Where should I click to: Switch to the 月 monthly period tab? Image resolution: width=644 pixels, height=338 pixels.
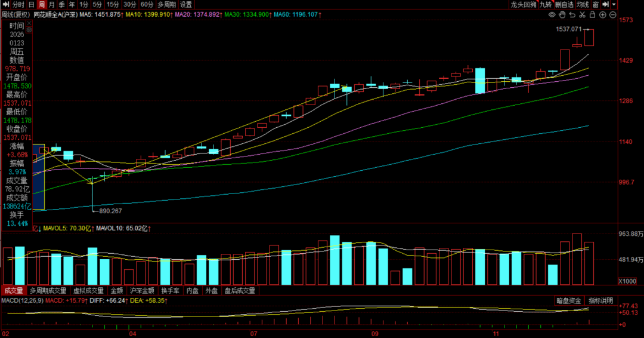(51, 4)
